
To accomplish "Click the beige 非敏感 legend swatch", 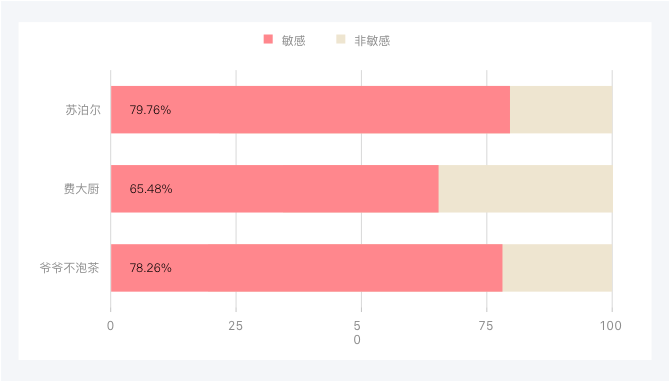I will 341,39.
